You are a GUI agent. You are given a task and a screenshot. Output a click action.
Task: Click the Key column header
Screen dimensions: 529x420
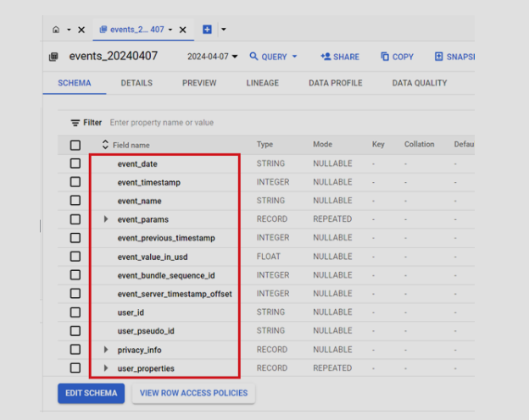[x=378, y=144]
